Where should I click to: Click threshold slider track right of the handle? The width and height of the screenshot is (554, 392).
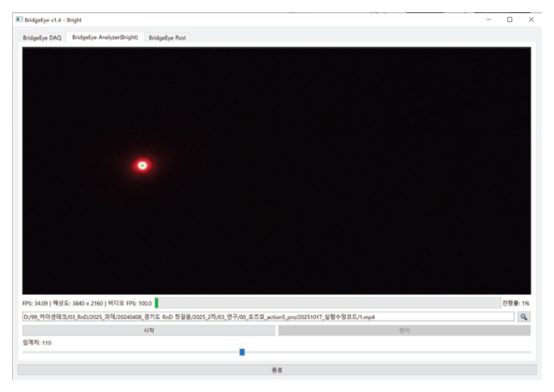coord(389,352)
